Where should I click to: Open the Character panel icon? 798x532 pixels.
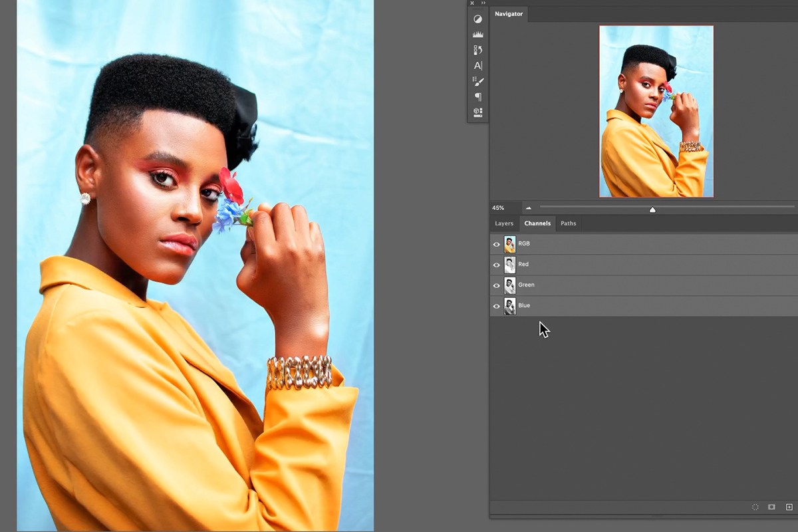tap(477, 65)
